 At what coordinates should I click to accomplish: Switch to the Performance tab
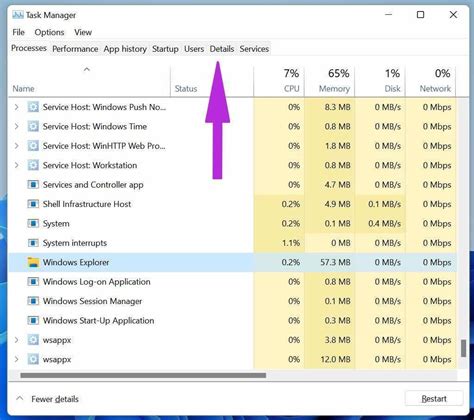(x=75, y=49)
